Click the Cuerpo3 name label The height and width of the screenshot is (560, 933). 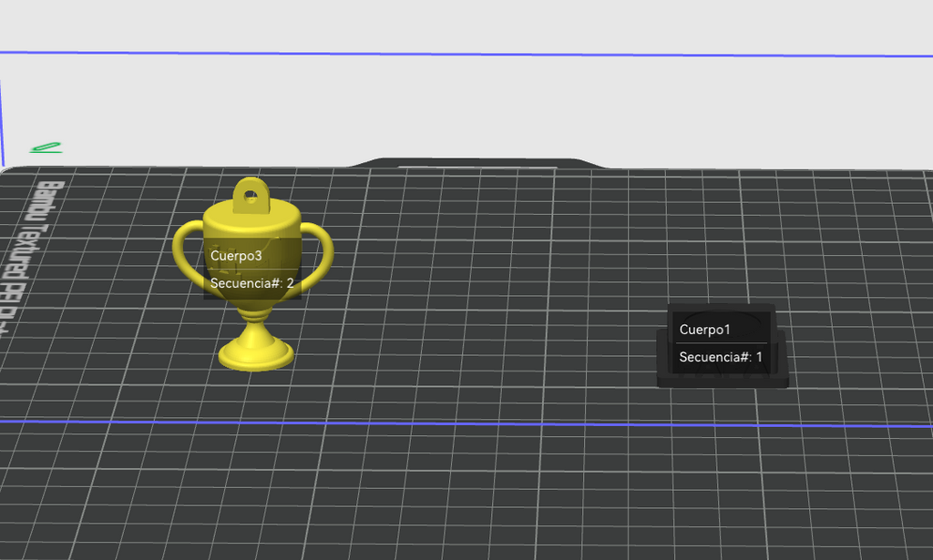(236, 256)
